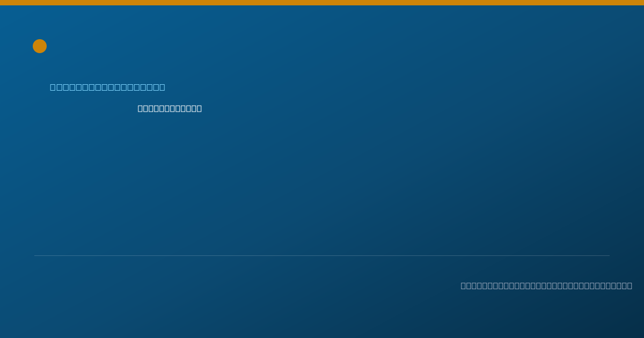
Task: Click the gray footer text at bottom right
Action: tap(546, 285)
